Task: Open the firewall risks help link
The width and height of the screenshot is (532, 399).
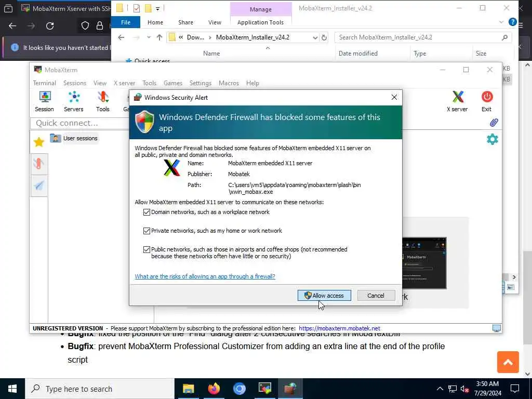Action: 205,276
